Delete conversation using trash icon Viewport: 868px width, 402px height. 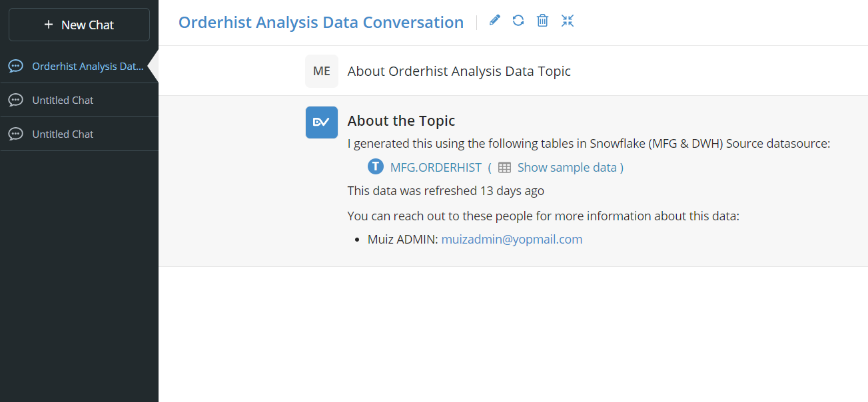[x=543, y=21]
